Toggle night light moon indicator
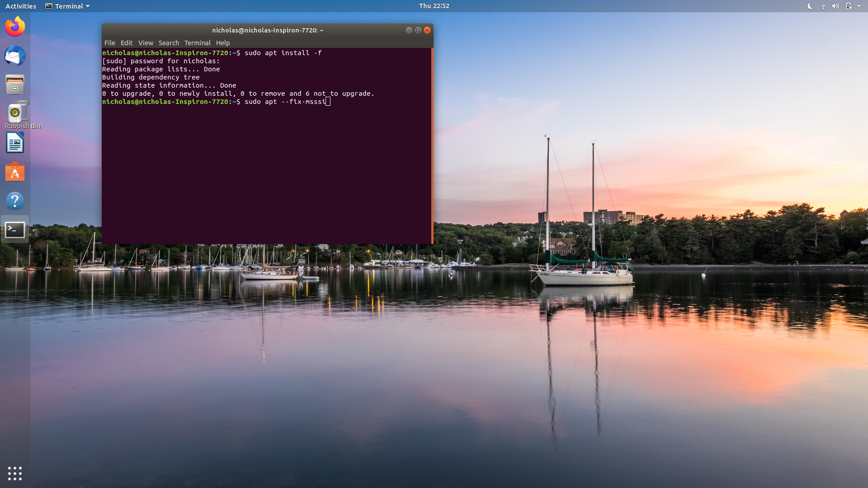The height and width of the screenshot is (488, 868). click(810, 6)
